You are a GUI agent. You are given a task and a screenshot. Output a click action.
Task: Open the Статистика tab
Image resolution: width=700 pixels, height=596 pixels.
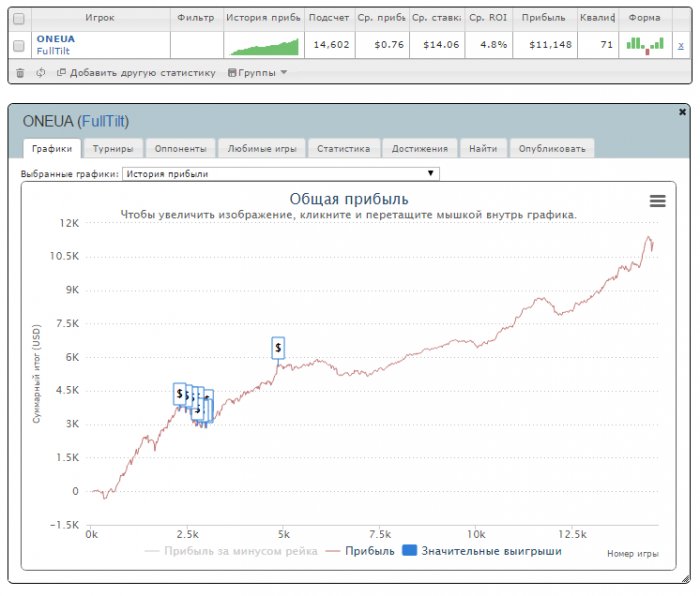click(343, 149)
